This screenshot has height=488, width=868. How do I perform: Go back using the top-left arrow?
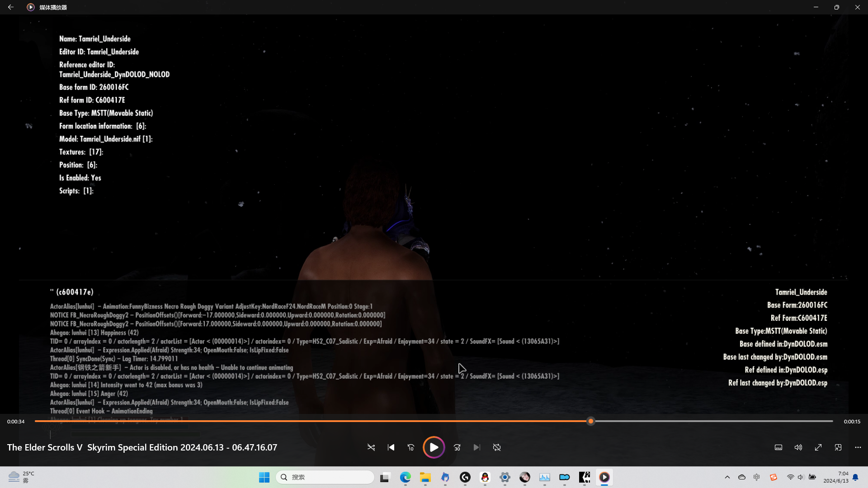pos(11,7)
